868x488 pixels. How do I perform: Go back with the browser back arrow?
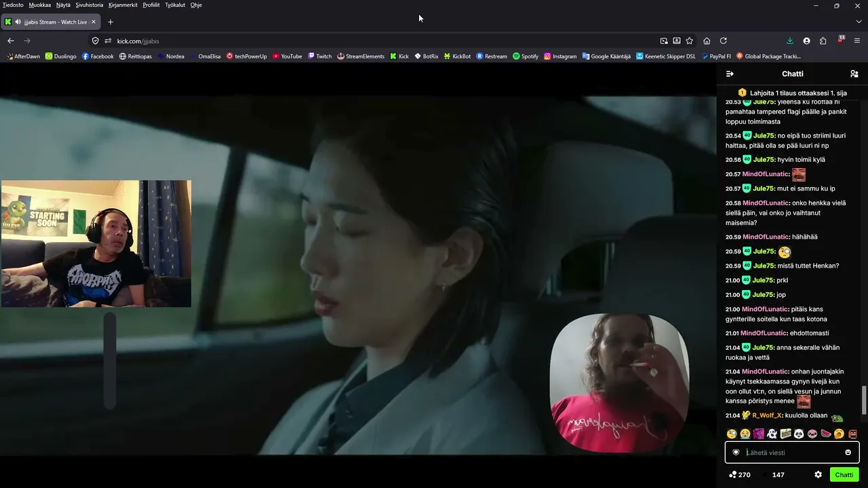(x=11, y=41)
